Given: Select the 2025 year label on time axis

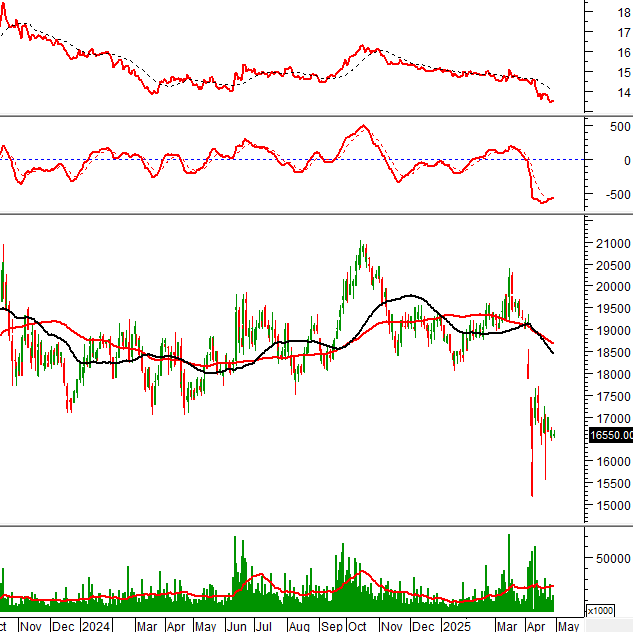Looking at the screenshot, I should click(x=457, y=626).
